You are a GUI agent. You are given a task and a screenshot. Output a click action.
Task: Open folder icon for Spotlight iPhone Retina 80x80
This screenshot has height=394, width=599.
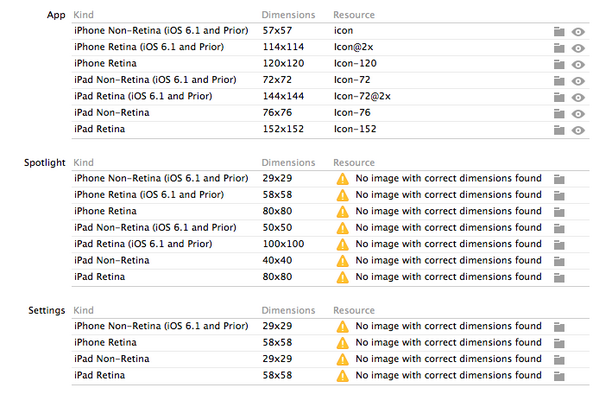coord(559,212)
